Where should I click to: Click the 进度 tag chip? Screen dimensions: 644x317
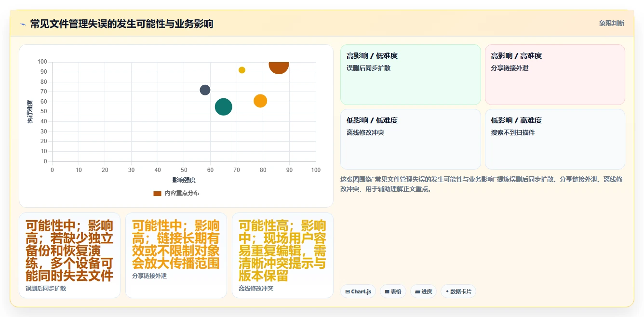(423, 291)
